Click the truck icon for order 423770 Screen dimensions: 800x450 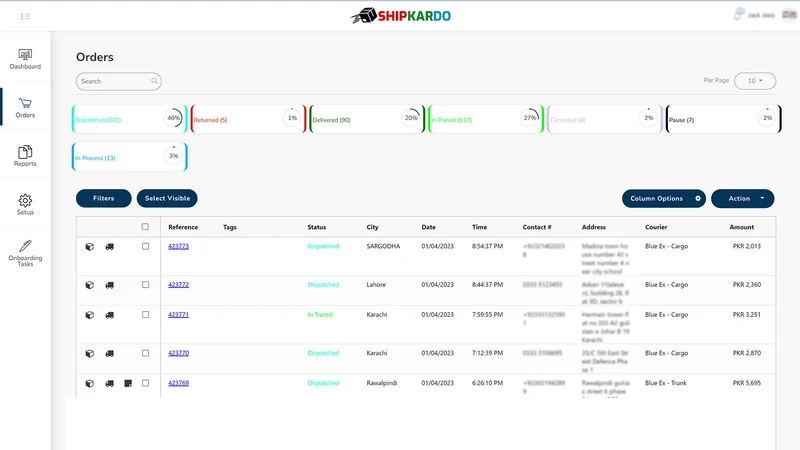[109, 353]
